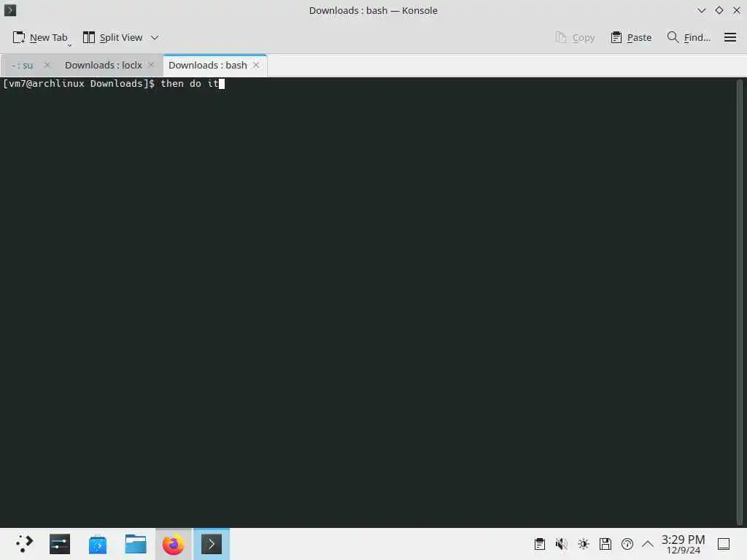Open the application launcher in taskbar
The height and width of the screenshot is (560, 747).
(x=23, y=544)
